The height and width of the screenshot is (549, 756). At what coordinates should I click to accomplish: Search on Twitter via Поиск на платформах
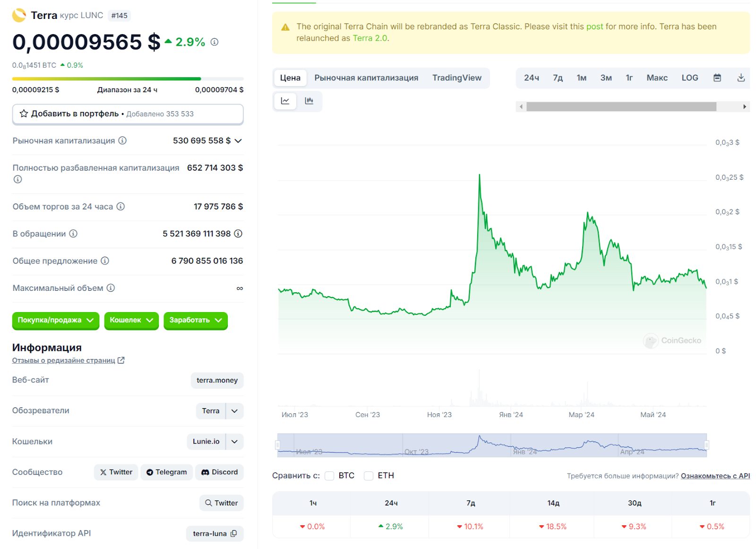[222, 503]
